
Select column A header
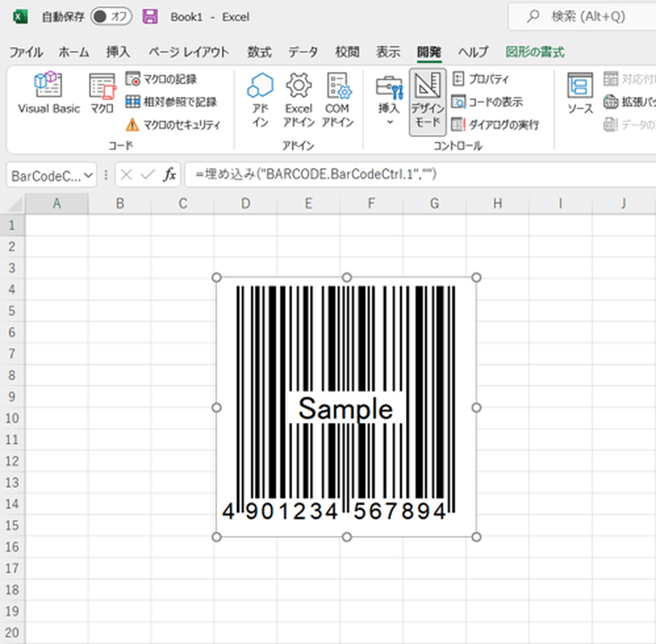[x=56, y=203]
